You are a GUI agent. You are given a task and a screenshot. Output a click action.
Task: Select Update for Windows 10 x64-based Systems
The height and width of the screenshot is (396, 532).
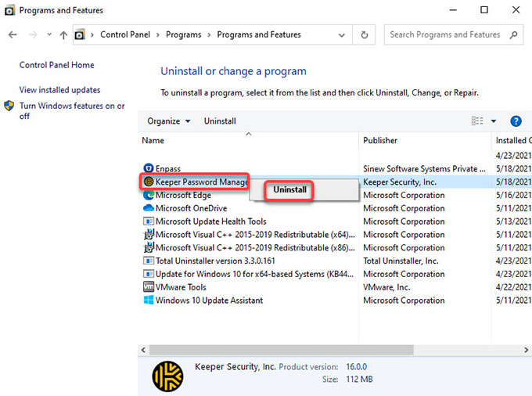point(254,274)
